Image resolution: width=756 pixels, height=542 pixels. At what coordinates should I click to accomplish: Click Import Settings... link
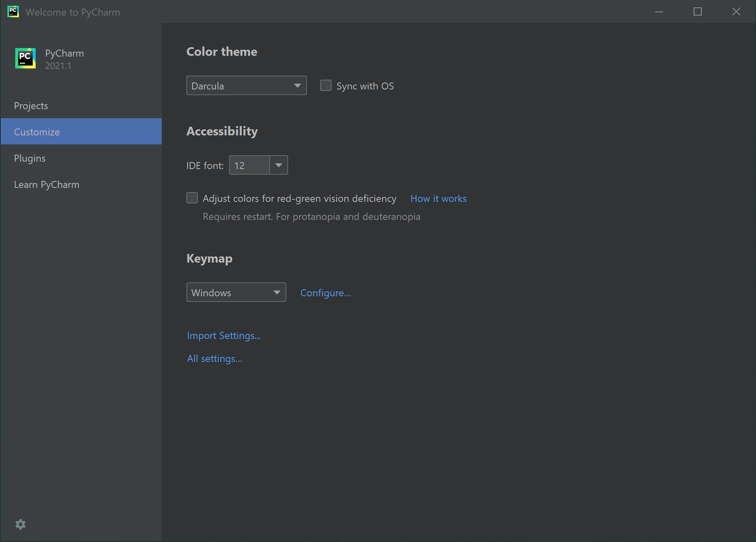pos(224,335)
